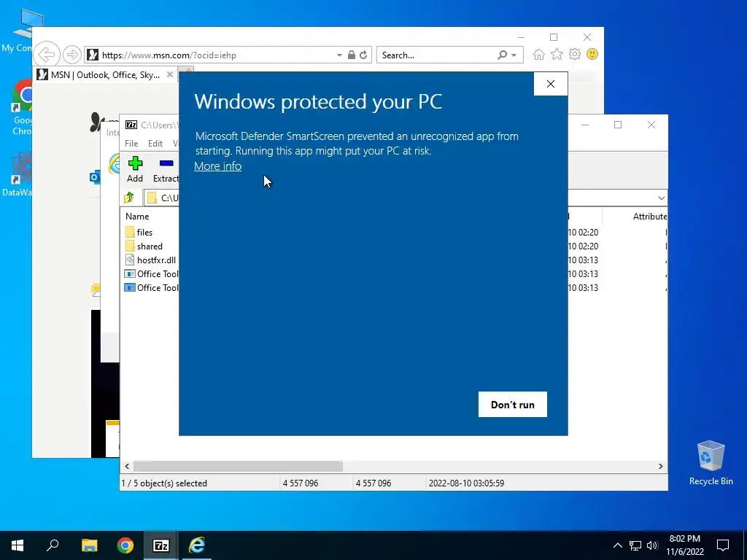Click the 7-Zip Extract toolbar icon
Screen dimensions: 747x560
[166, 169]
